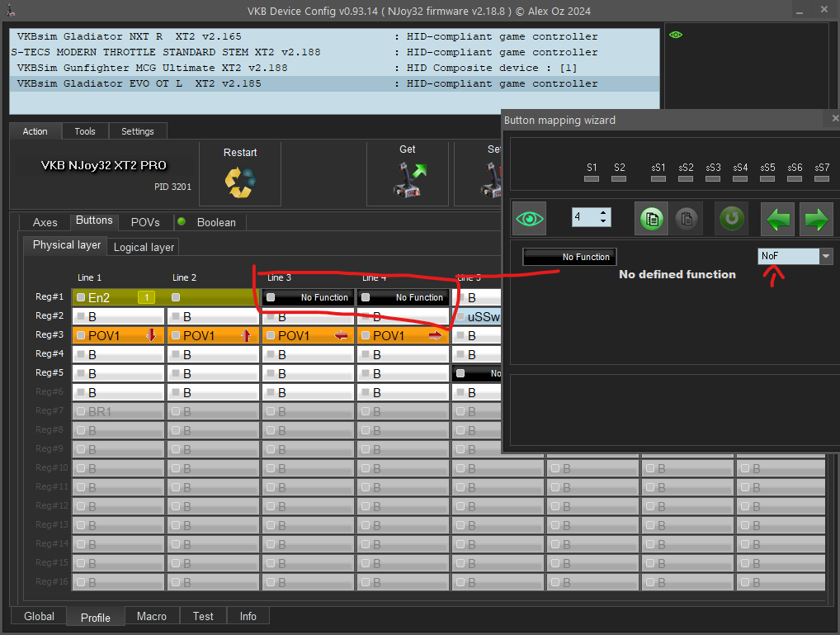Switch to the POVs tab
Screen dimensions: 840x635
[145, 222]
